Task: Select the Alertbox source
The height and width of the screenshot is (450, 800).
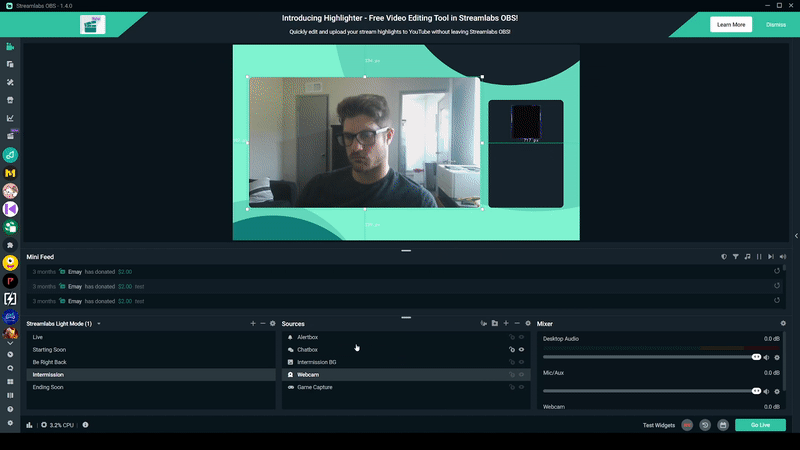Action: [406, 337]
